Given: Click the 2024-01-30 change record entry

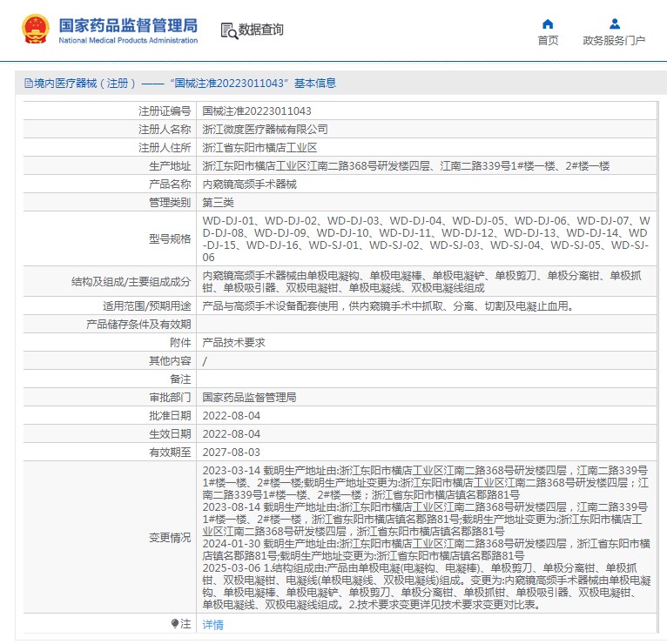Looking at the screenshot, I should click(426, 550).
